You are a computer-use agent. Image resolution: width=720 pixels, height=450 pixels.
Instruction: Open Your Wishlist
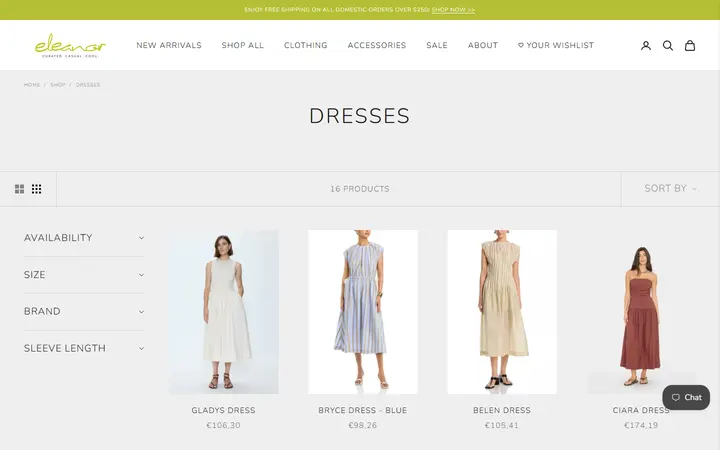click(x=556, y=45)
